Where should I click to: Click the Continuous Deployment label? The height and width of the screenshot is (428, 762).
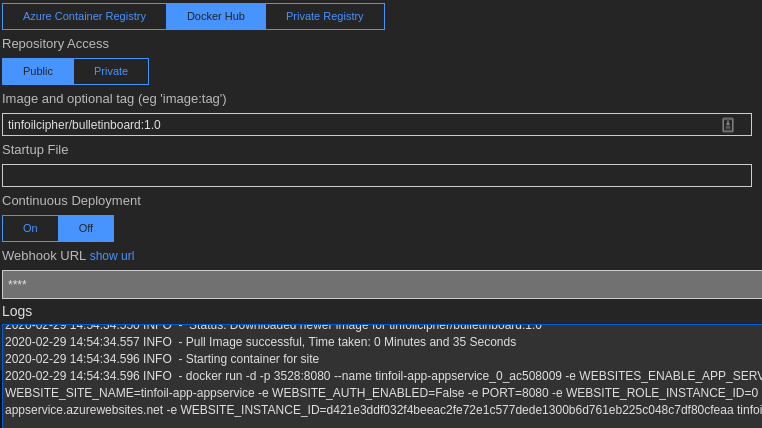pos(71,200)
